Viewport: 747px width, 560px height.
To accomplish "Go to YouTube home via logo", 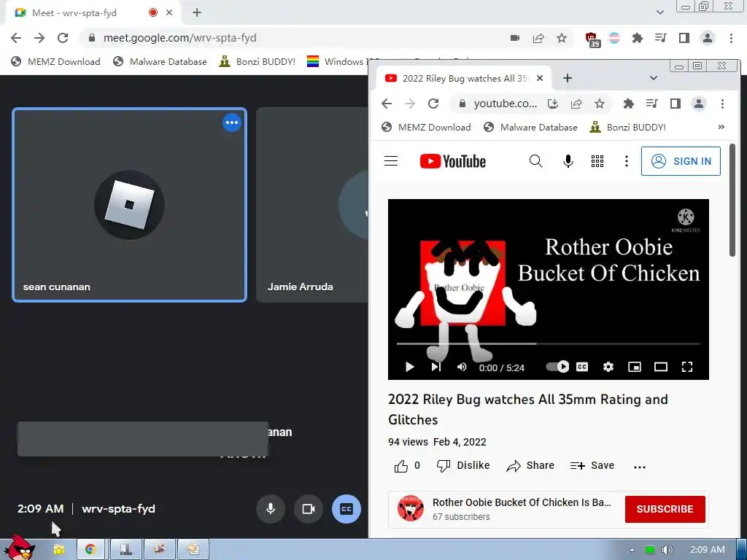I will [452, 161].
